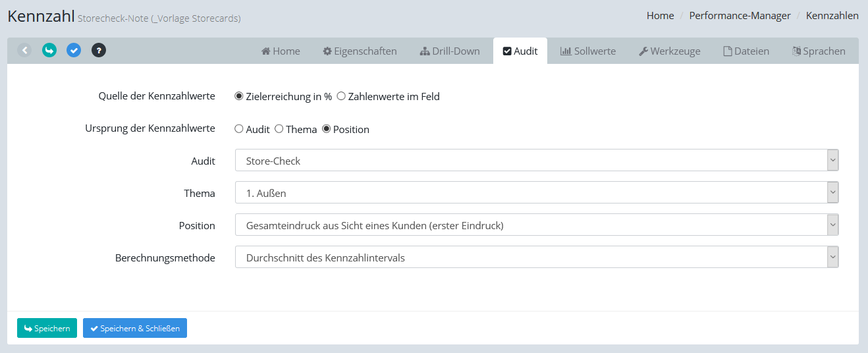Click the blue round checkmark icon

click(74, 50)
